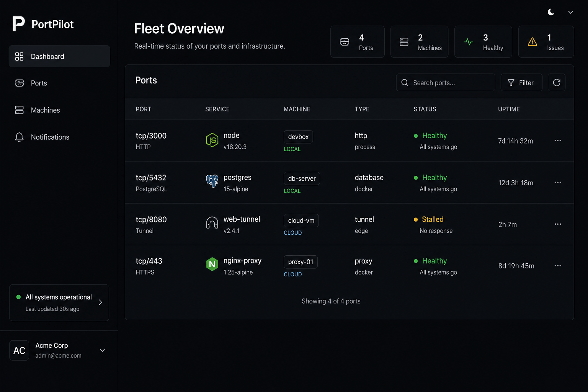Open more options for tcp/443 row
This screenshot has height=392, width=588.
coord(558,265)
